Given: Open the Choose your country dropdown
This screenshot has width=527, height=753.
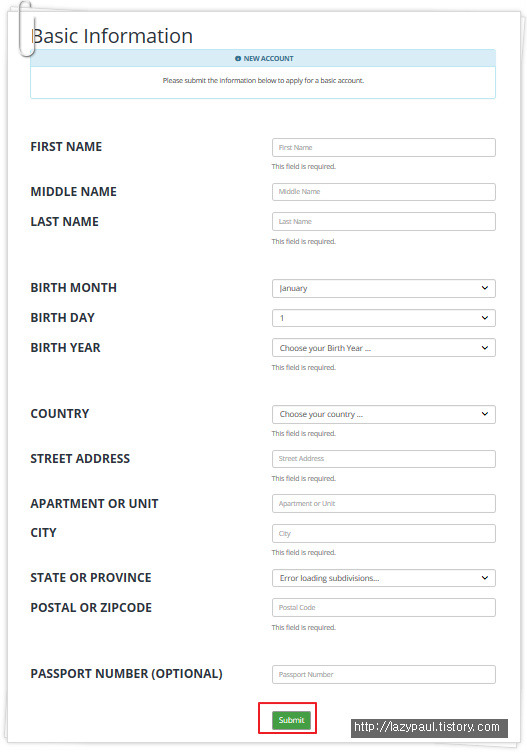Looking at the screenshot, I should pos(383,414).
